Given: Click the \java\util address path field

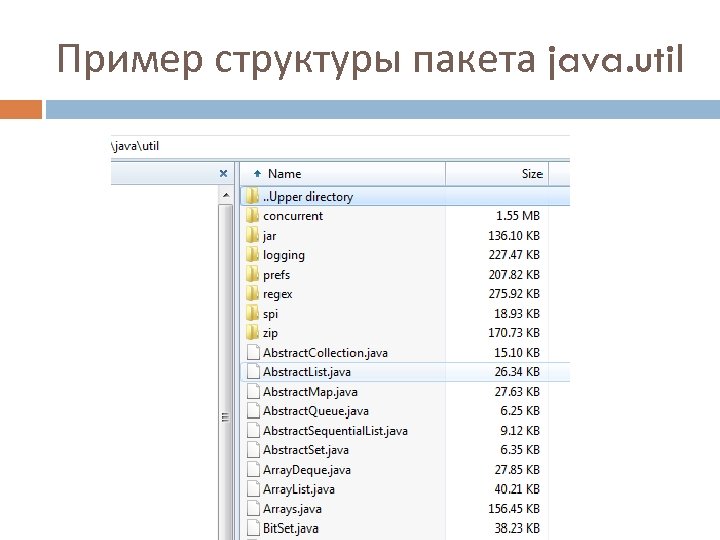Looking at the screenshot, I should [340, 146].
